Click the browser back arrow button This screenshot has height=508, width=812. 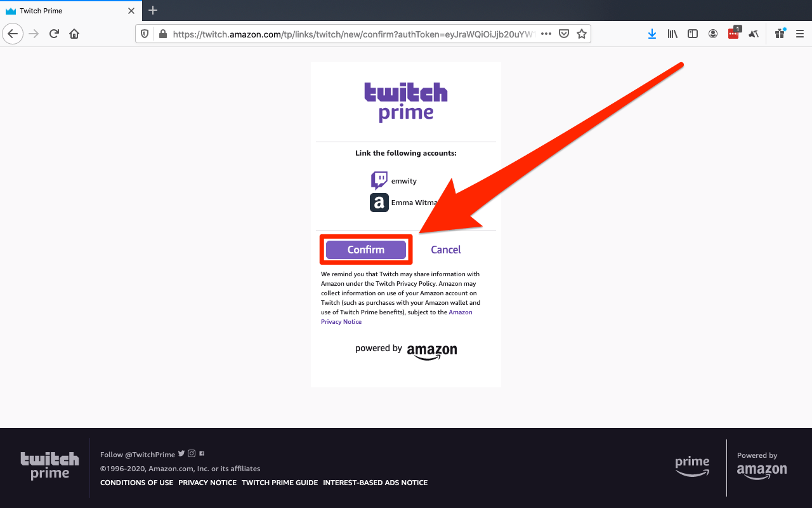click(x=13, y=34)
